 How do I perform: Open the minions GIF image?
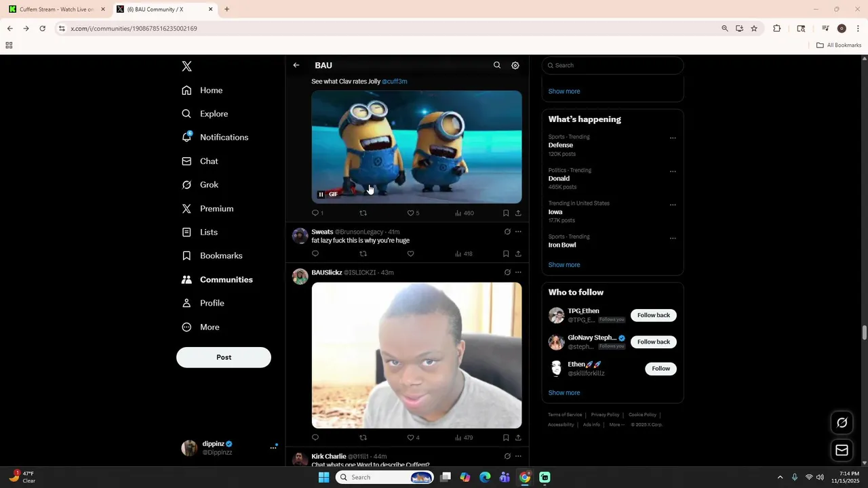pos(416,147)
